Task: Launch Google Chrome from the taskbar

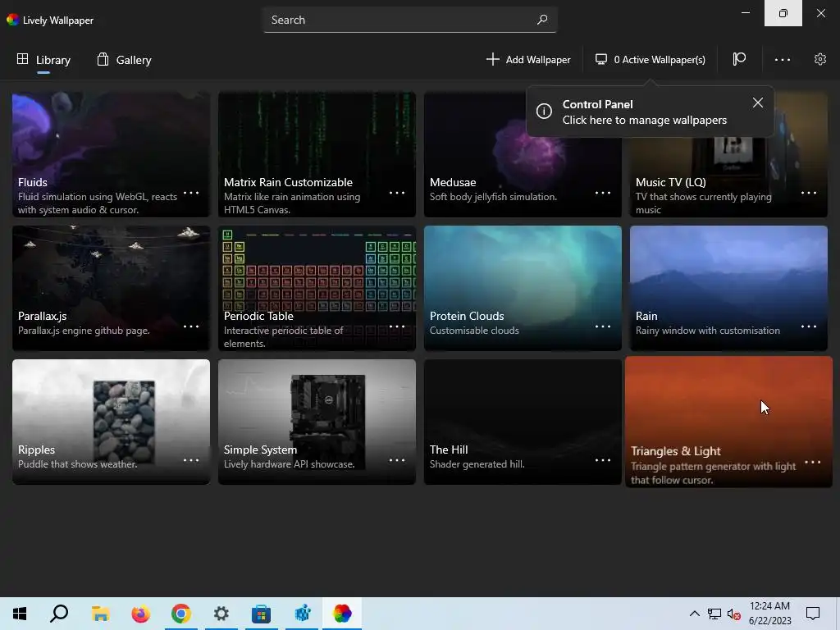Action: (181, 614)
